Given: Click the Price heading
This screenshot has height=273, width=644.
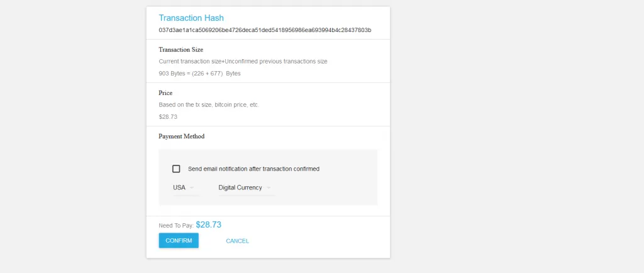Looking at the screenshot, I should [x=165, y=92].
